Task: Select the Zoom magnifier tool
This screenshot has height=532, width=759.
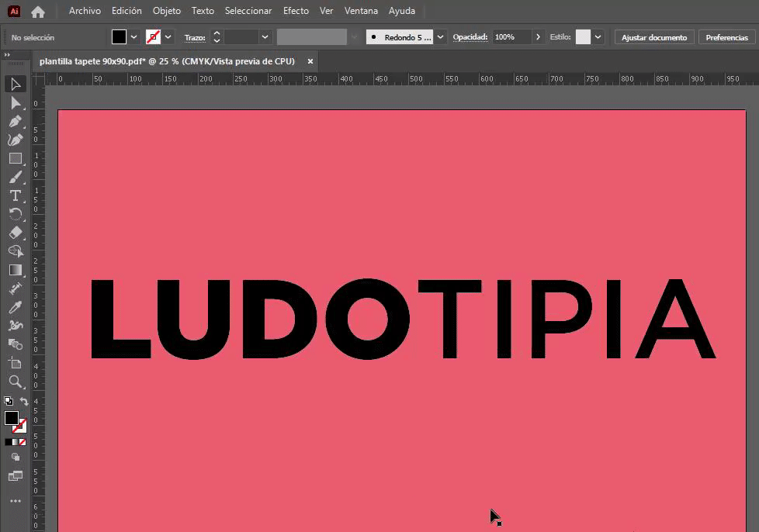Action: [16, 382]
